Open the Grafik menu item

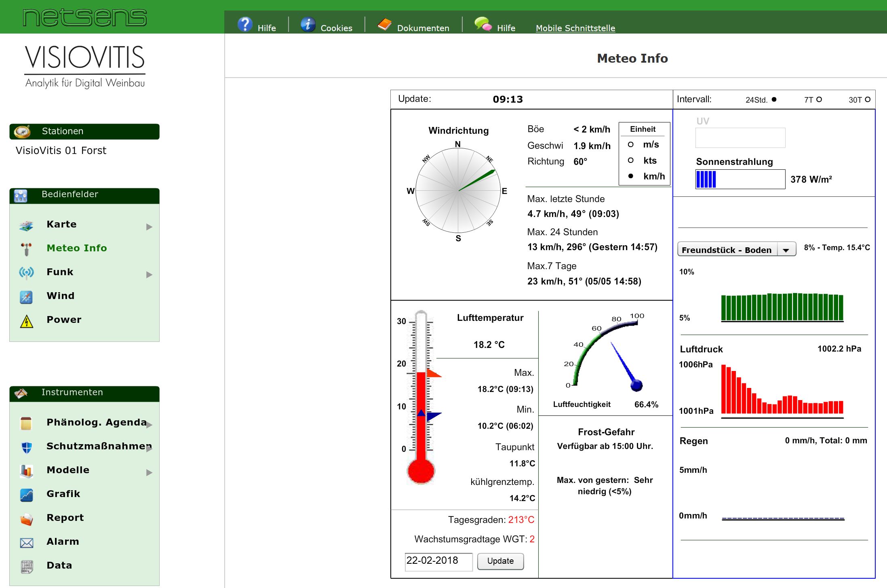point(63,494)
